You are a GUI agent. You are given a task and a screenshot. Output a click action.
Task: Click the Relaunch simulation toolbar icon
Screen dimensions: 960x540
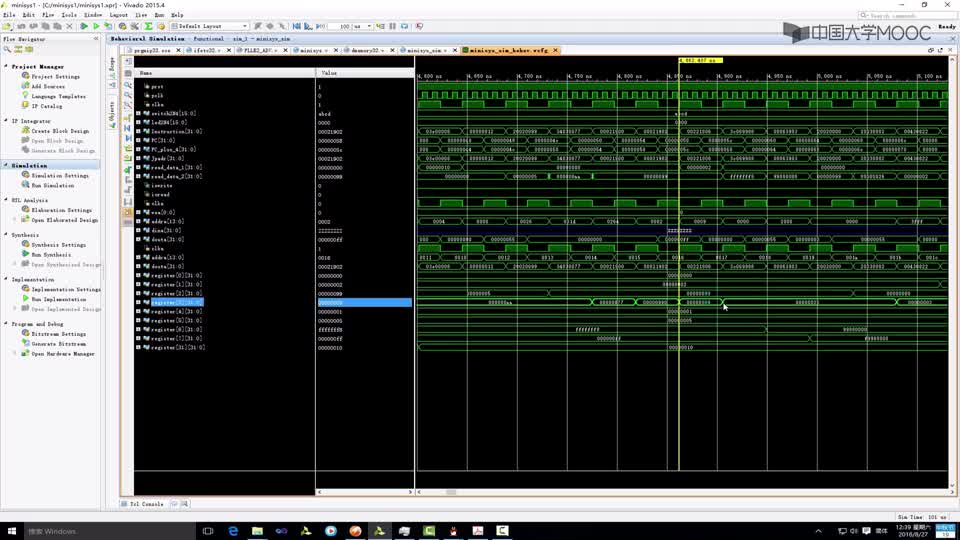[405, 26]
